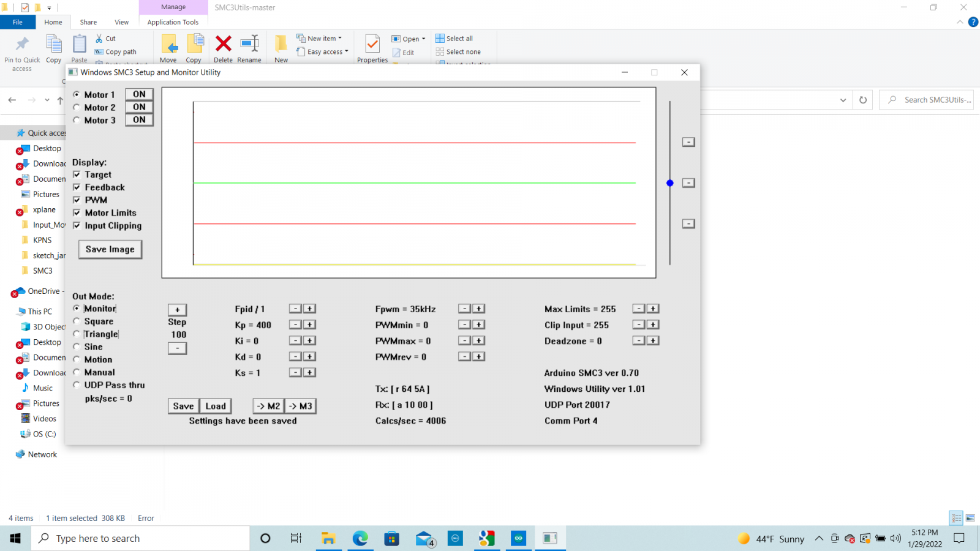This screenshot has width=980, height=551.
Task: Select the Motor 1 radio button
Action: tap(77, 94)
